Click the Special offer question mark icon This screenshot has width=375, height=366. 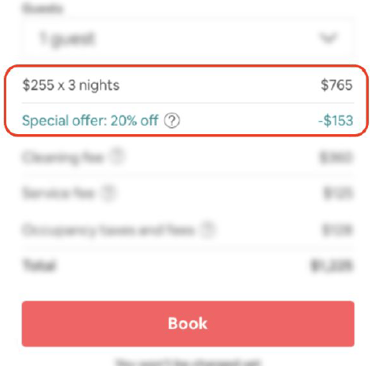172,121
